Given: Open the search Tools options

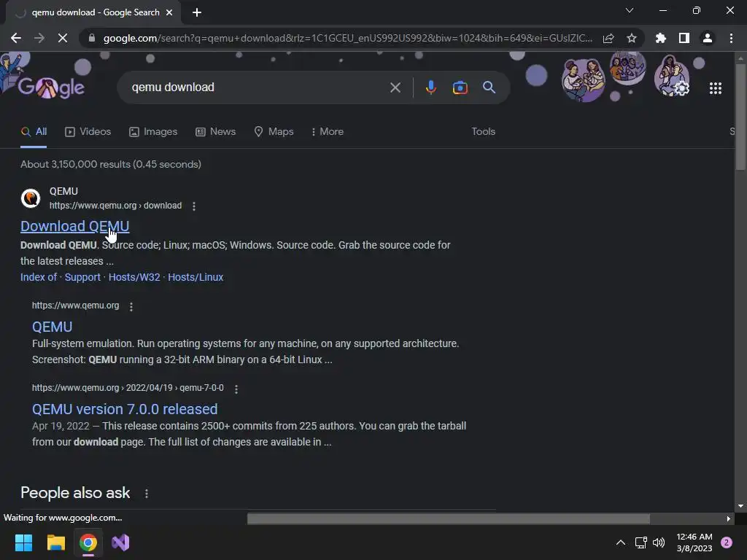Looking at the screenshot, I should [x=484, y=132].
